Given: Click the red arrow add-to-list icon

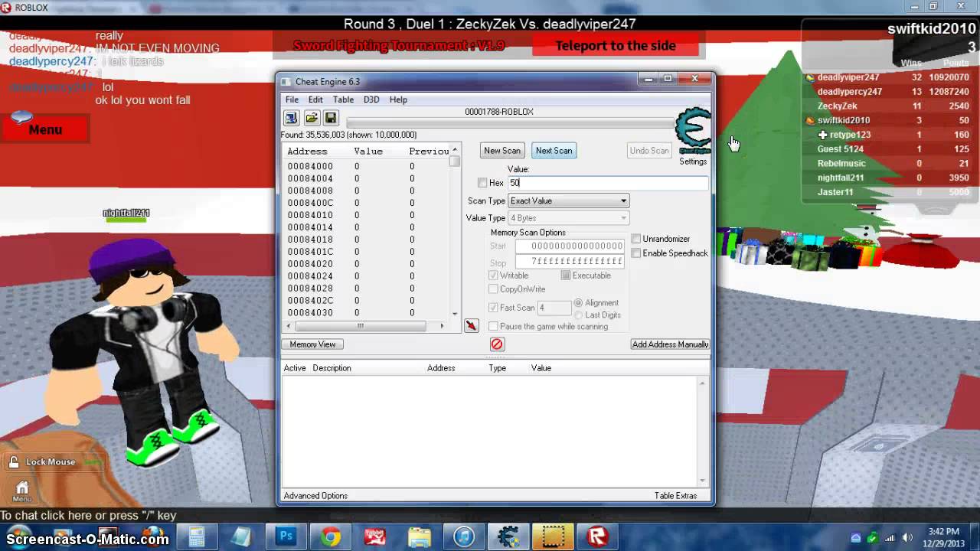Looking at the screenshot, I should coord(471,326).
